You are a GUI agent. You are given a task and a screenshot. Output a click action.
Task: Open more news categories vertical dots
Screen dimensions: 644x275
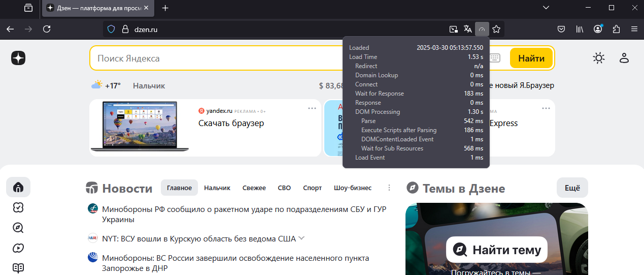[x=389, y=188]
